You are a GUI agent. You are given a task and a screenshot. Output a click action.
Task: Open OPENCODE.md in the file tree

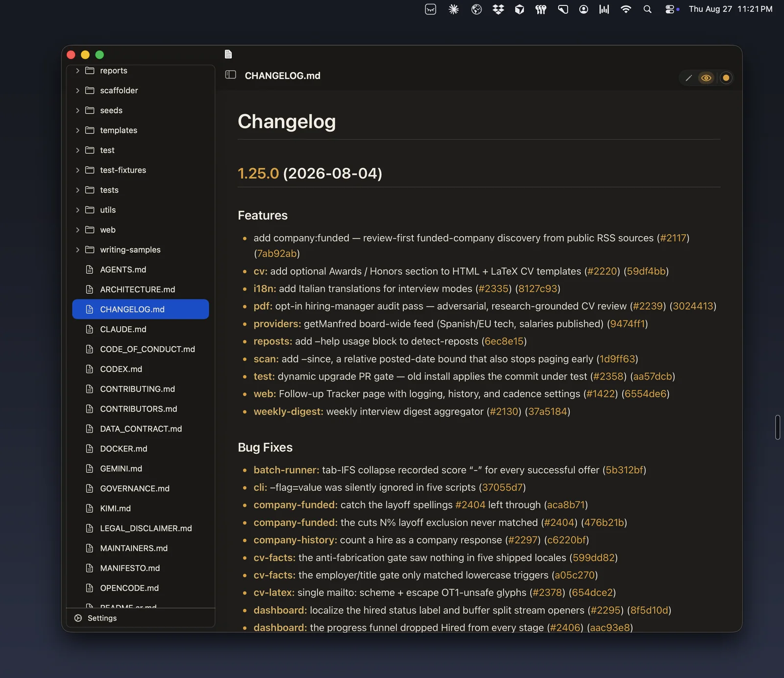click(x=141, y=588)
